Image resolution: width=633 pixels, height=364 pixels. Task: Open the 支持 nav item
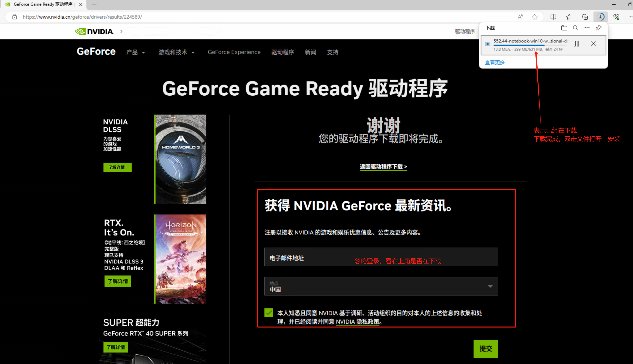tap(333, 52)
